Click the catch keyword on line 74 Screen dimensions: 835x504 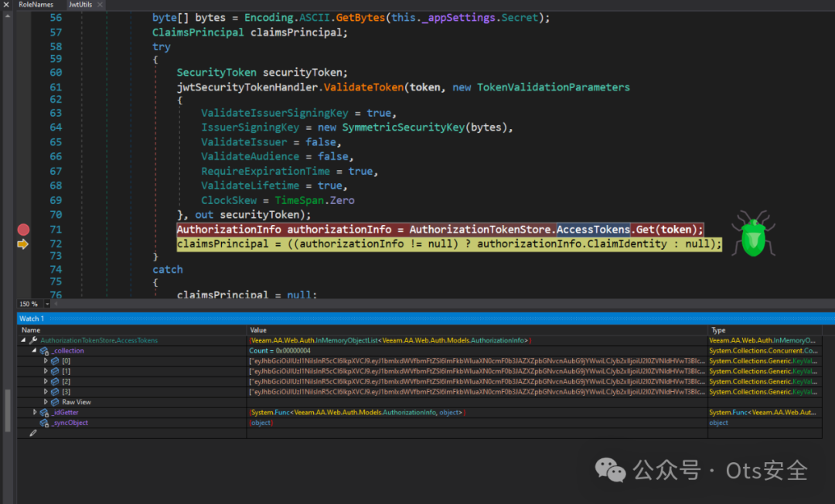point(167,270)
